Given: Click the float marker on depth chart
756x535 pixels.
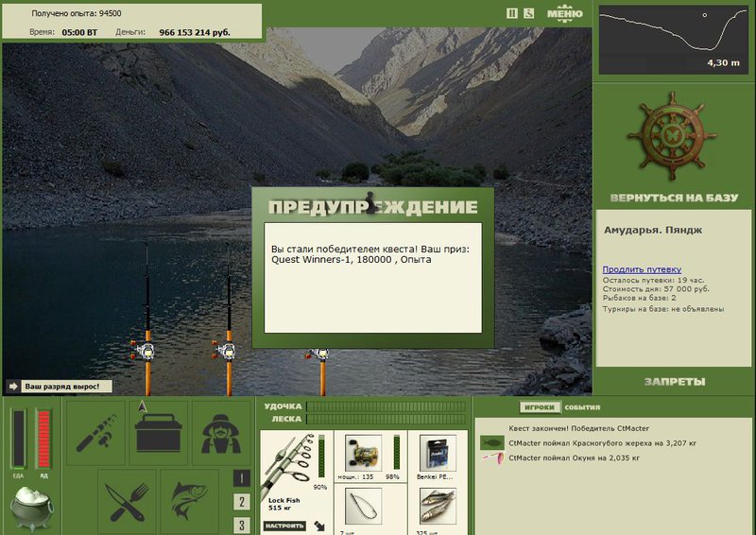Looking at the screenshot, I should pyautogui.click(x=704, y=15).
